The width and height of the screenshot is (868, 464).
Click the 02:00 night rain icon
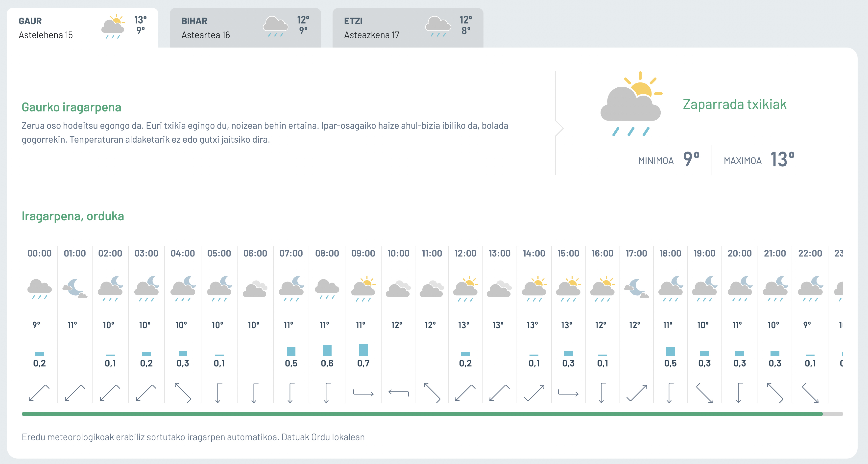(x=110, y=289)
